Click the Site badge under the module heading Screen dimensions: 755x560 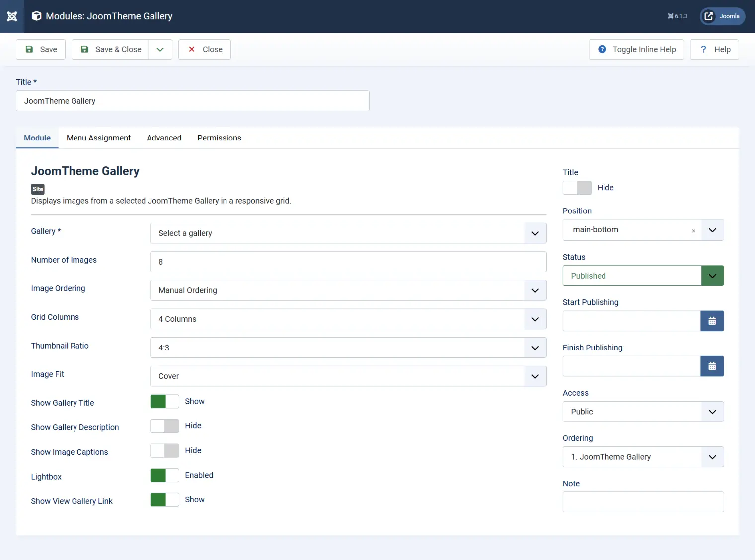[38, 189]
